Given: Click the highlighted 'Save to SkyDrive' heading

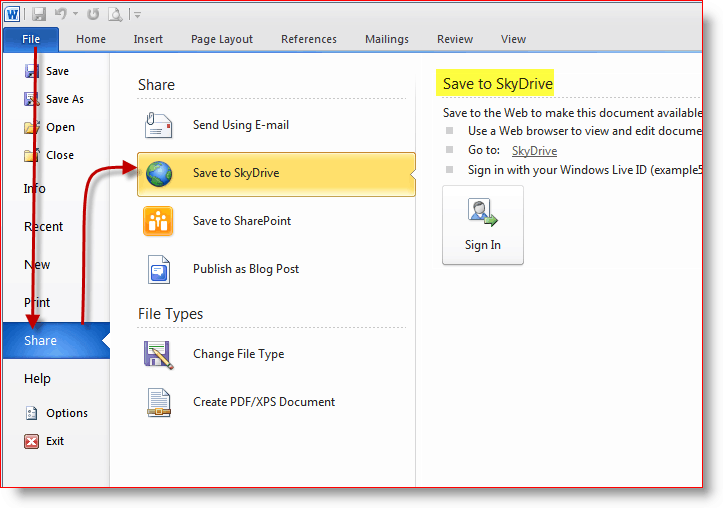Looking at the screenshot, I should pyautogui.click(x=498, y=83).
